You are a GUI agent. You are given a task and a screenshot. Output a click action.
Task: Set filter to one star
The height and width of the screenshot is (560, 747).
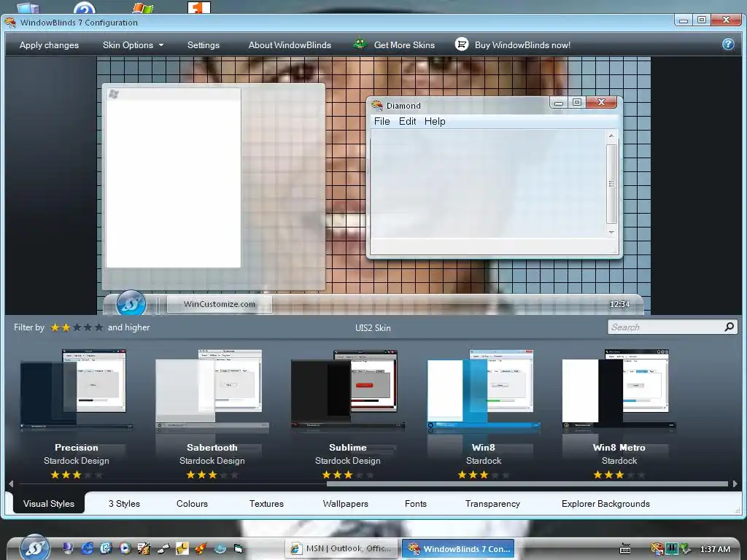pyautogui.click(x=55, y=327)
